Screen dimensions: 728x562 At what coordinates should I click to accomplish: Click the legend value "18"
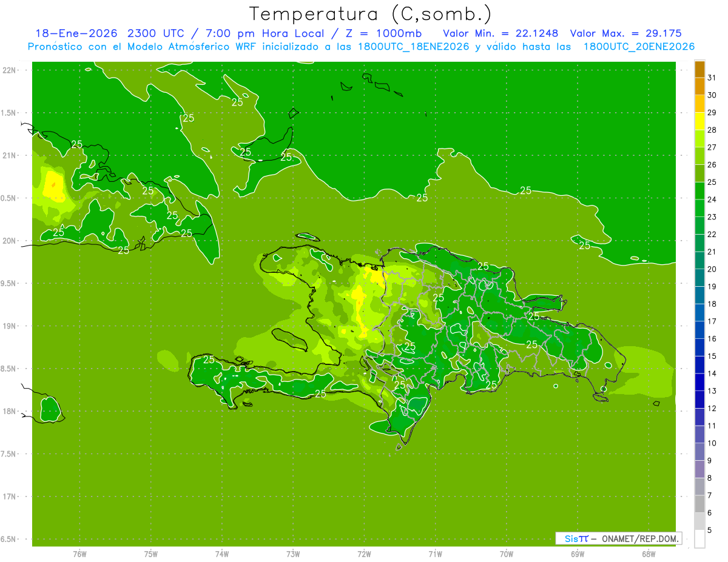coord(712,304)
